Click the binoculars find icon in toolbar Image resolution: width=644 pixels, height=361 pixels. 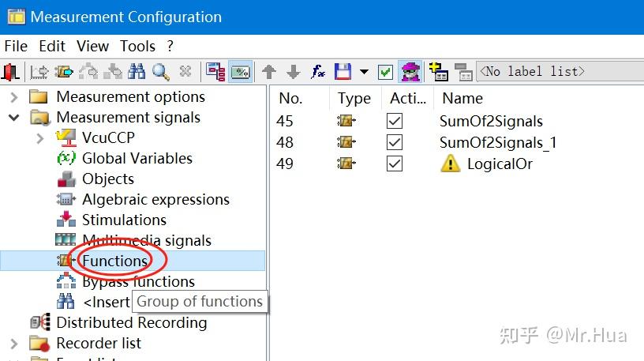coord(137,72)
